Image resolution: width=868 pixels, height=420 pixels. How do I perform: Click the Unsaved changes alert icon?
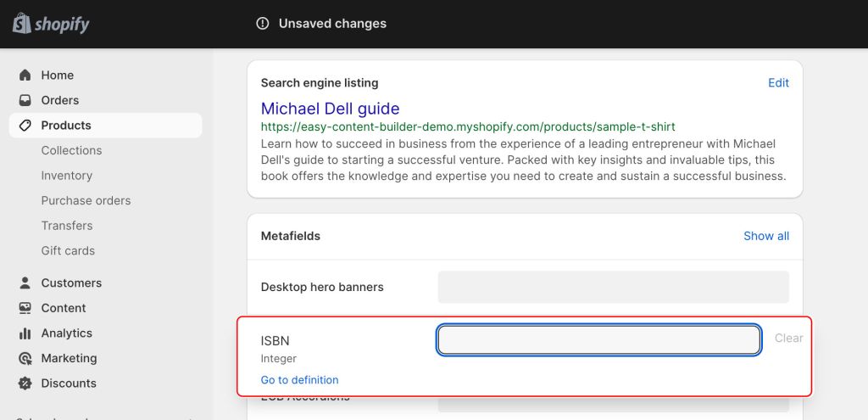coord(263,24)
